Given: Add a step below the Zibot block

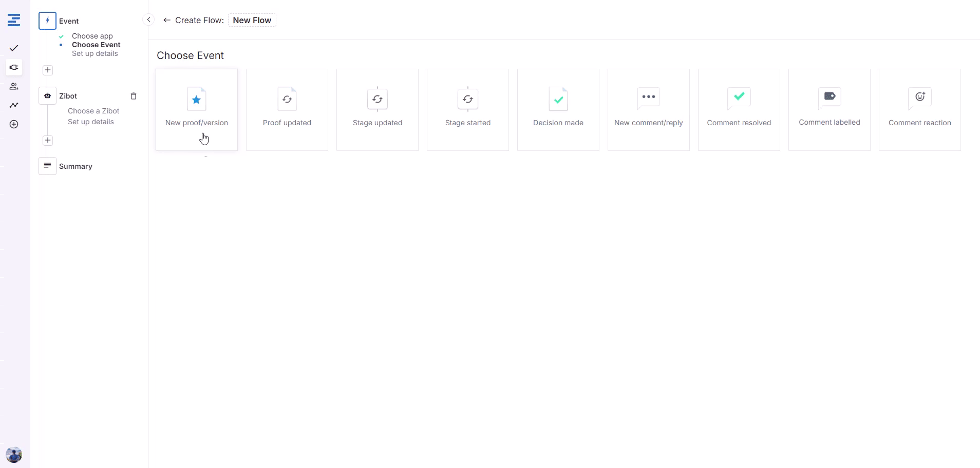Looking at the screenshot, I should click(x=48, y=140).
